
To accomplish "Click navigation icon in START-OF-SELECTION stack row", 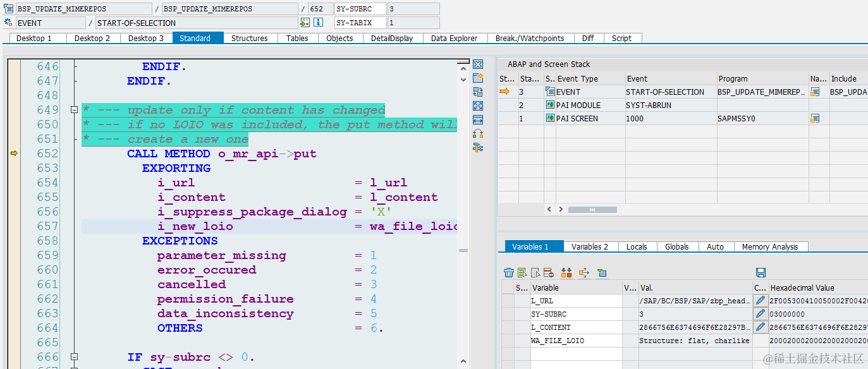I will (x=815, y=92).
